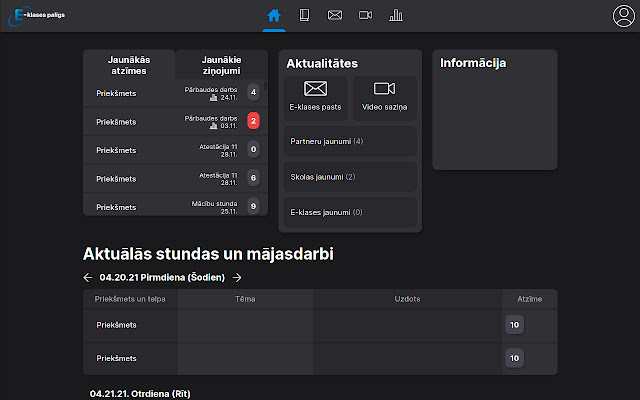Click the grades list scrollbar
The width and height of the screenshot is (640, 400).
point(266,87)
